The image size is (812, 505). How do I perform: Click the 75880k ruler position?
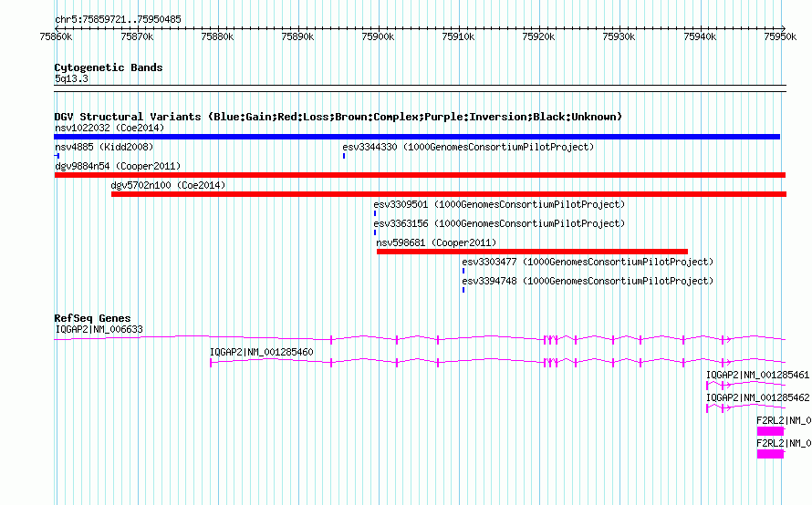pyautogui.click(x=217, y=36)
